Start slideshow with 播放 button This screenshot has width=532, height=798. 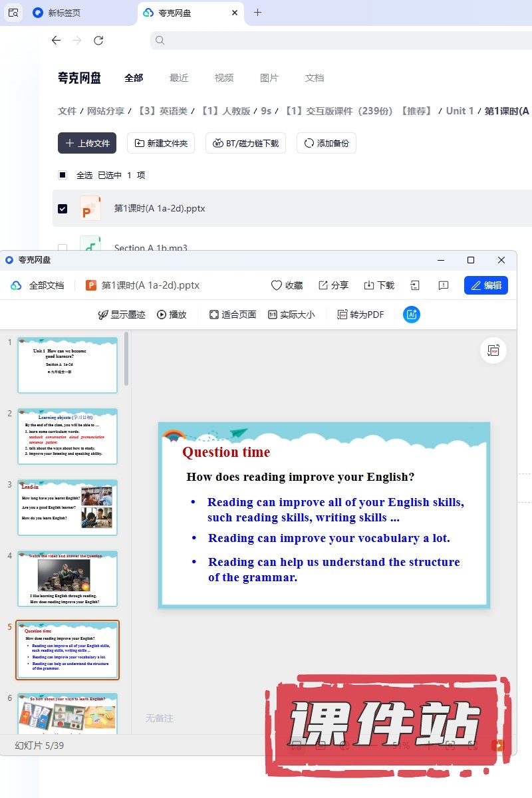click(172, 315)
